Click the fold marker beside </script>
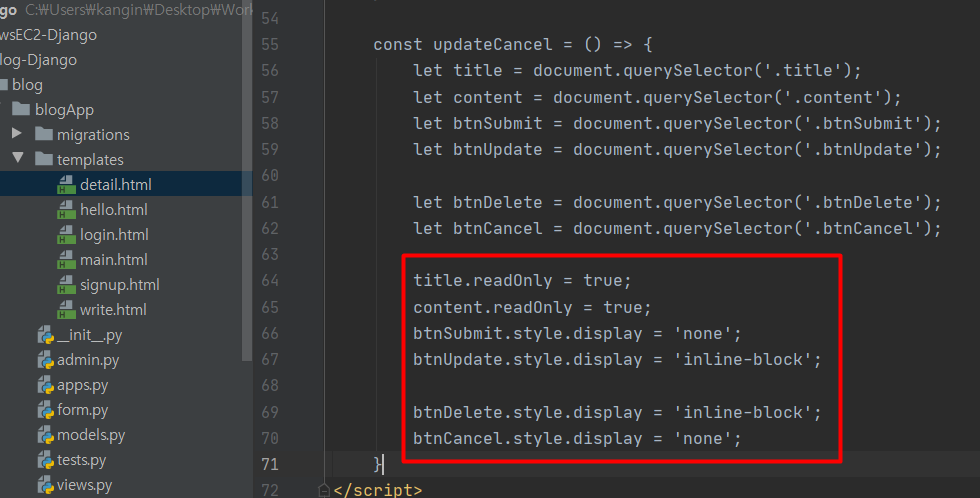The image size is (980, 498). pyautogui.click(x=323, y=491)
